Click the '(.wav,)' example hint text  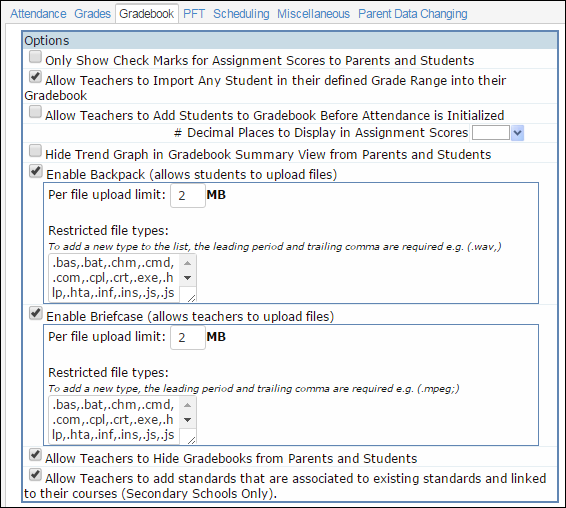[x=484, y=247]
